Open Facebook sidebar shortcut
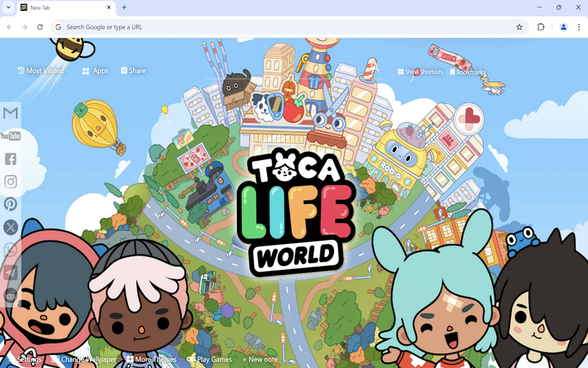588x368 pixels. pyautogui.click(x=11, y=159)
